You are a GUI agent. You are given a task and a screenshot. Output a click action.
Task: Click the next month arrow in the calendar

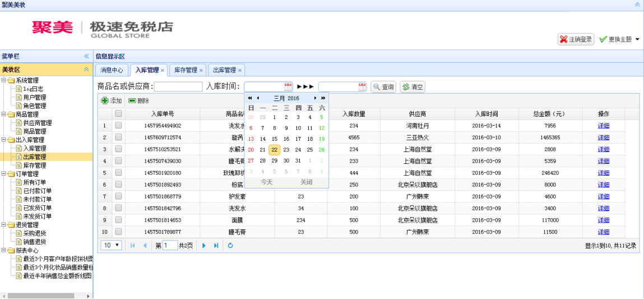[316, 98]
